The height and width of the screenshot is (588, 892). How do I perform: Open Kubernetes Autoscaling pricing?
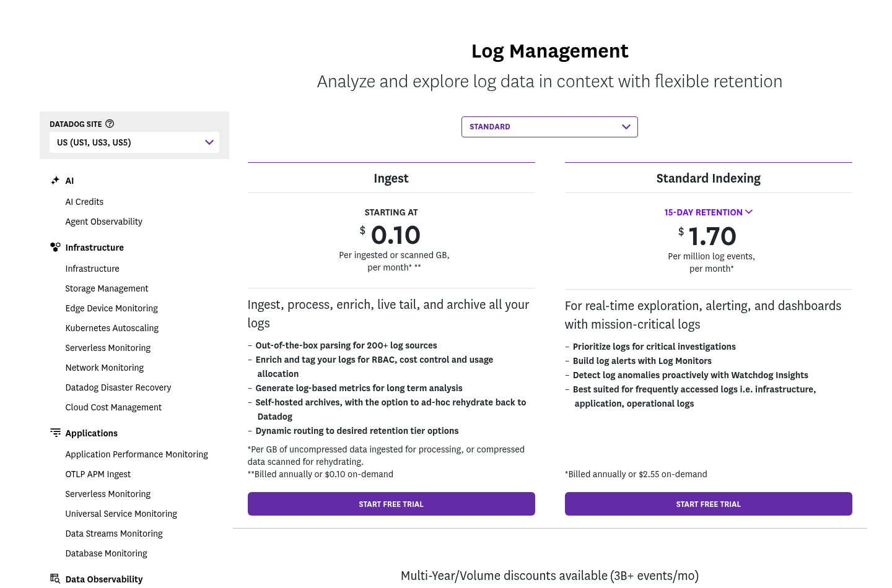point(111,328)
